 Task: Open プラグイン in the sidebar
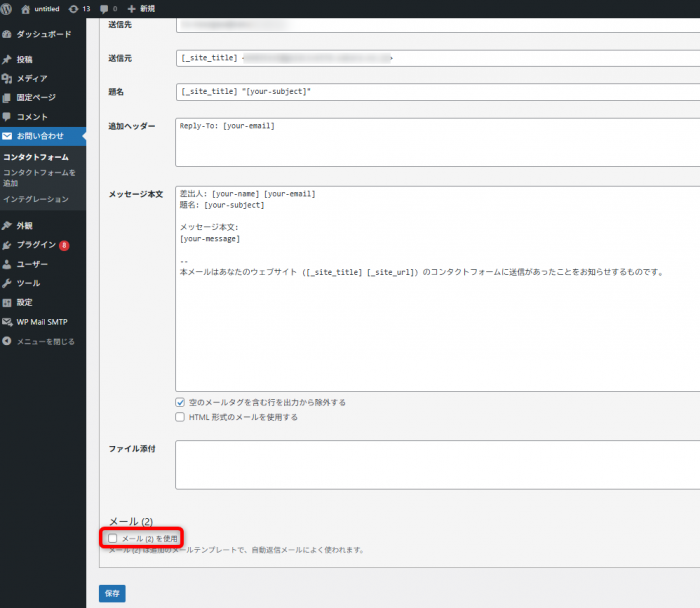[36, 245]
